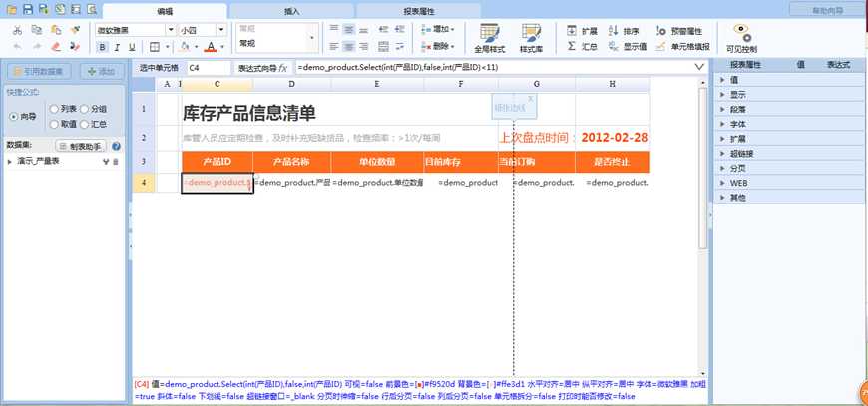This screenshot has width=868, height=406.
Task: Click the 扩展 expand button
Action: pyautogui.click(x=583, y=31)
